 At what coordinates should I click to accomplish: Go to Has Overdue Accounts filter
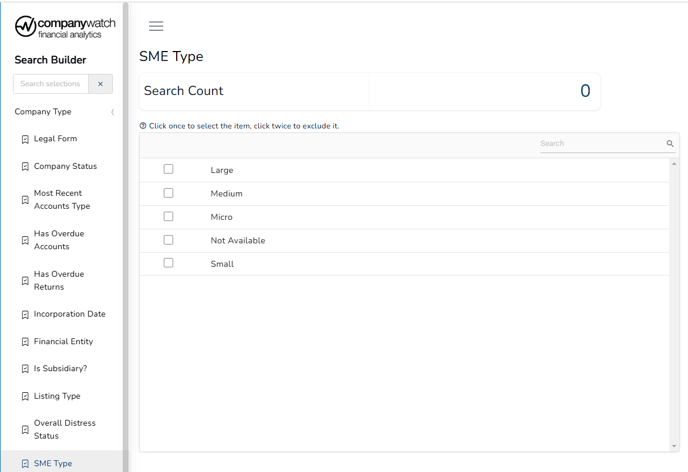[x=59, y=240]
